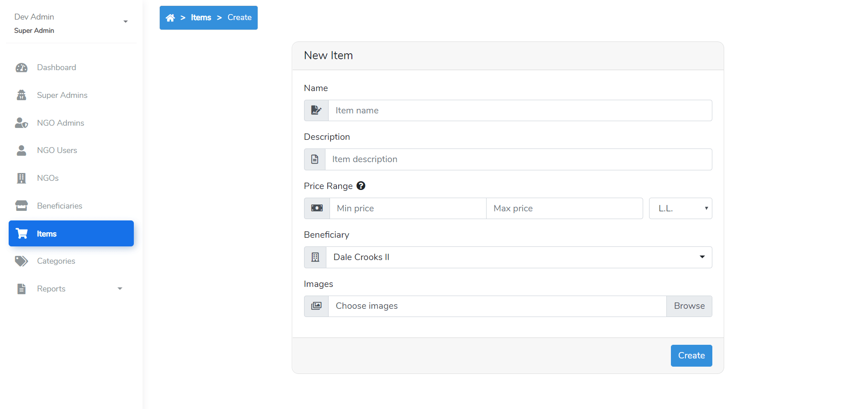868x409 pixels.
Task: Expand the Reports submenu in the sidebar
Action: click(120, 289)
